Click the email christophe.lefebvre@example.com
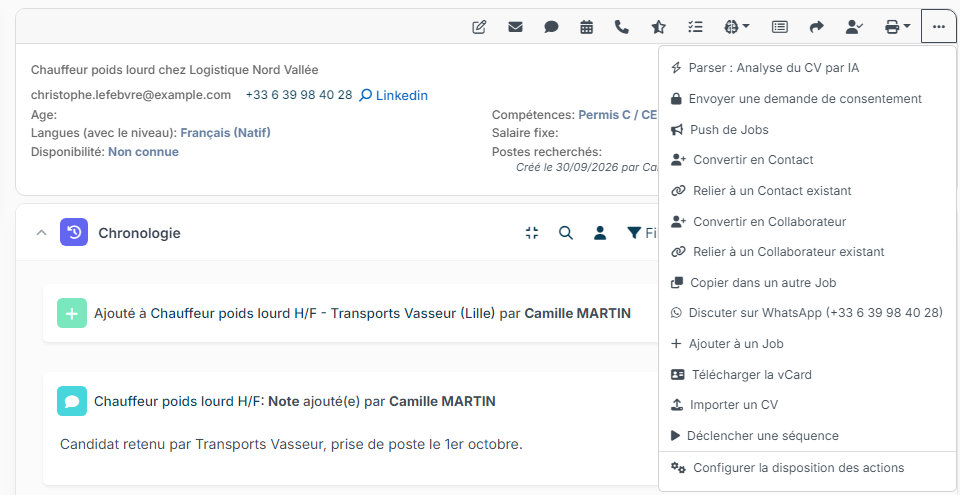960x495 pixels. [x=131, y=95]
